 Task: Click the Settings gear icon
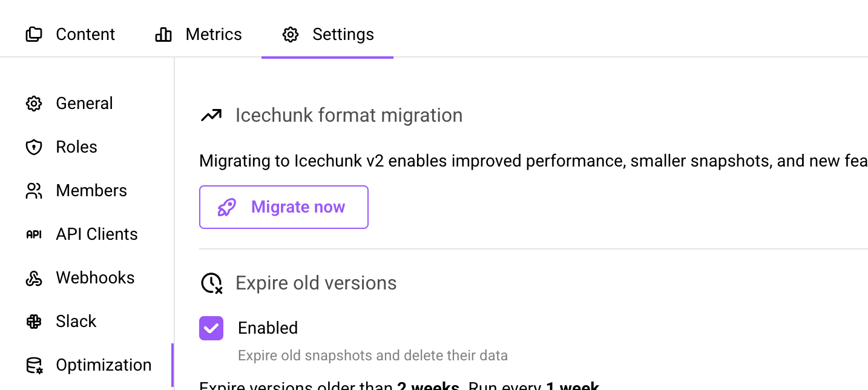coord(290,35)
